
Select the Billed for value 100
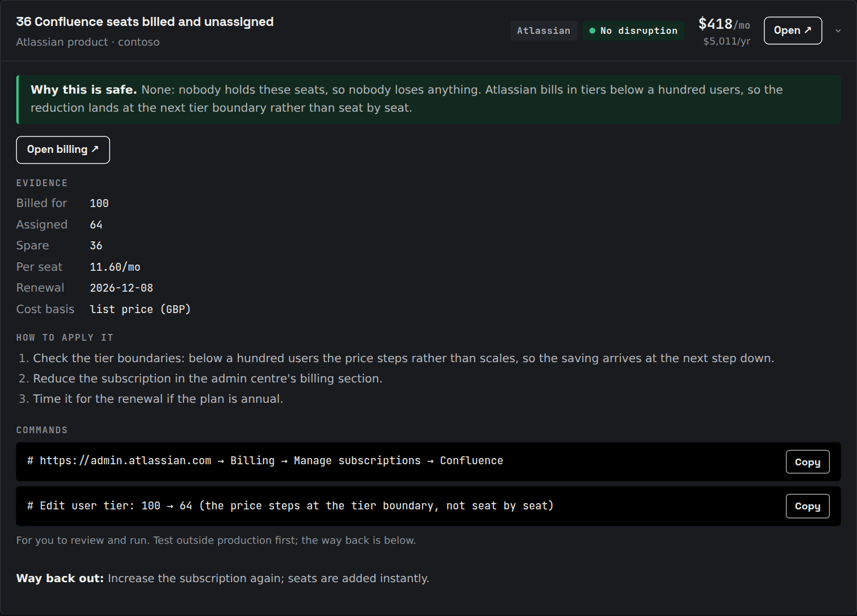point(99,204)
